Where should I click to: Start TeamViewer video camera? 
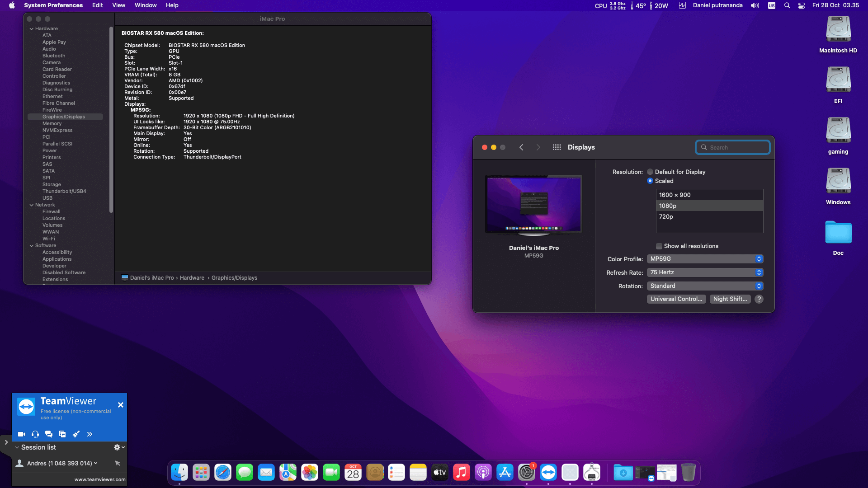click(x=21, y=434)
